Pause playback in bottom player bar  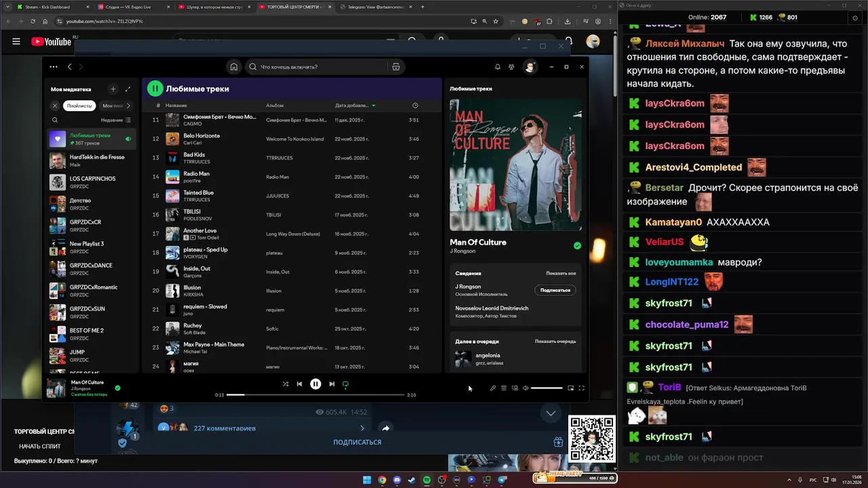click(x=315, y=384)
